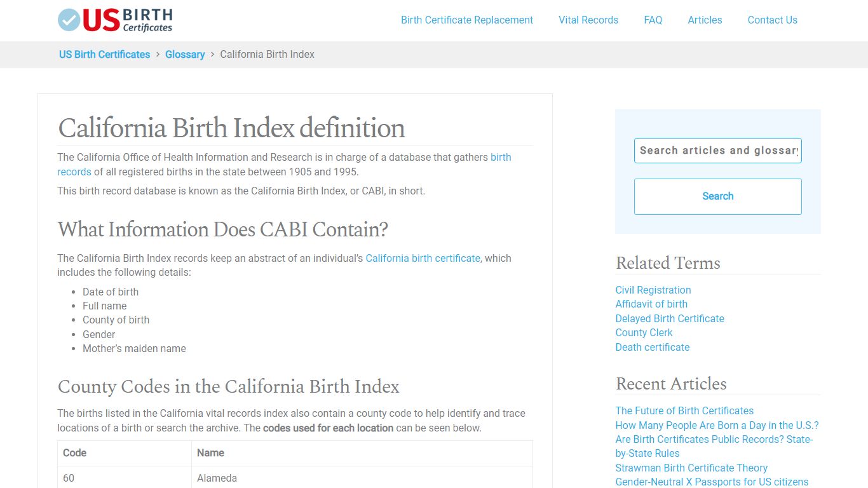Image resolution: width=868 pixels, height=488 pixels.
Task: Open the Contact Us page
Action: click(772, 20)
